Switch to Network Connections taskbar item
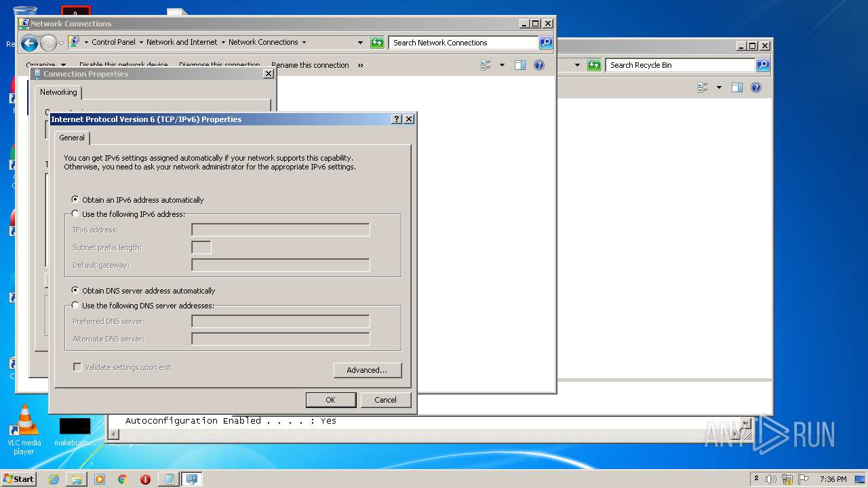This screenshot has width=868, height=488. [192, 479]
